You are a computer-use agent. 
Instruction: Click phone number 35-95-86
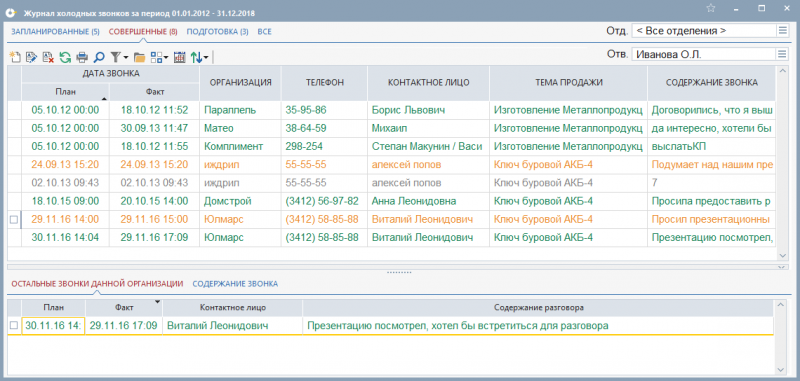pyautogui.click(x=306, y=110)
